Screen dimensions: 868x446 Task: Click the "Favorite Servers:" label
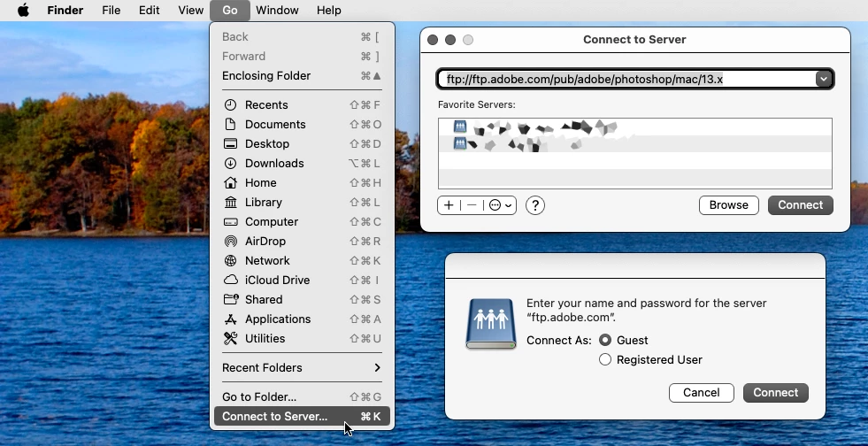pos(477,104)
